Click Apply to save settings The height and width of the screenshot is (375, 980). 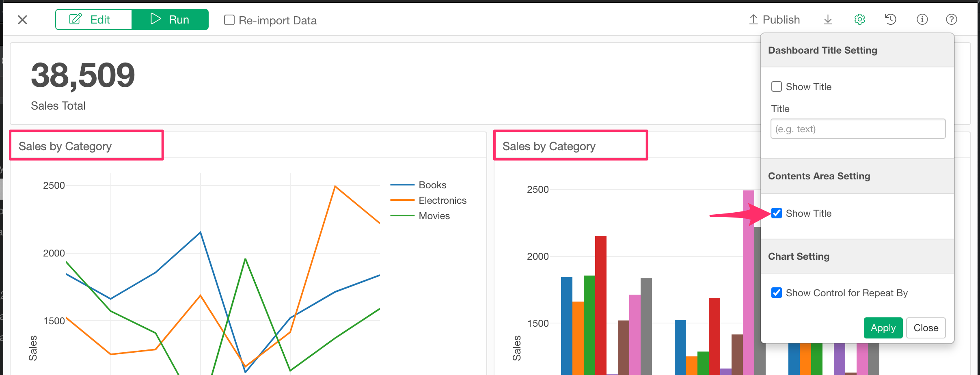tap(883, 328)
